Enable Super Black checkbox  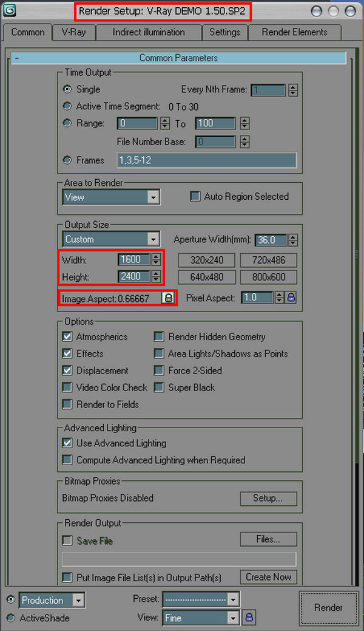coord(160,387)
